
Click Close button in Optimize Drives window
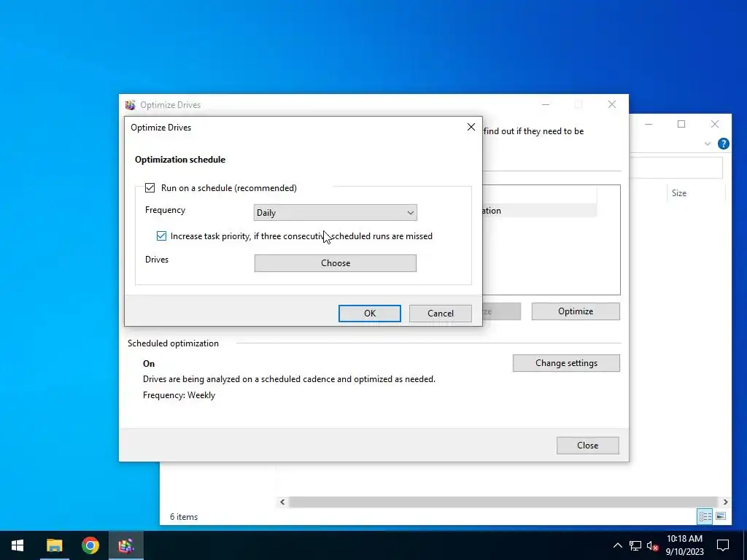pos(587,446)
